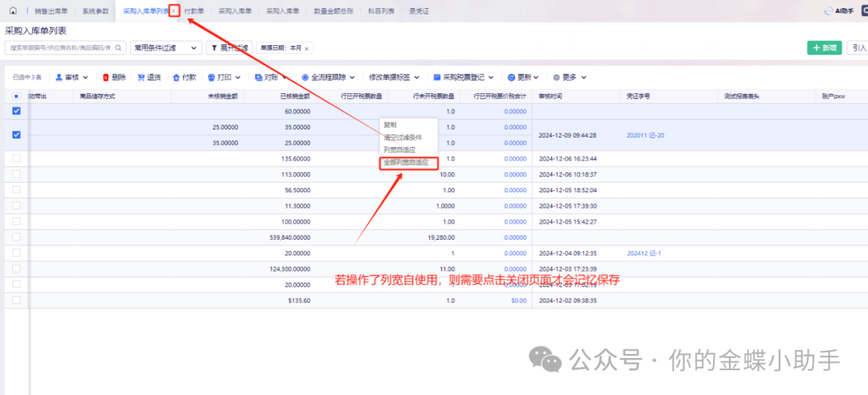Click the 退货 return toolbar button
868x395 pixels.
(149, 77)
